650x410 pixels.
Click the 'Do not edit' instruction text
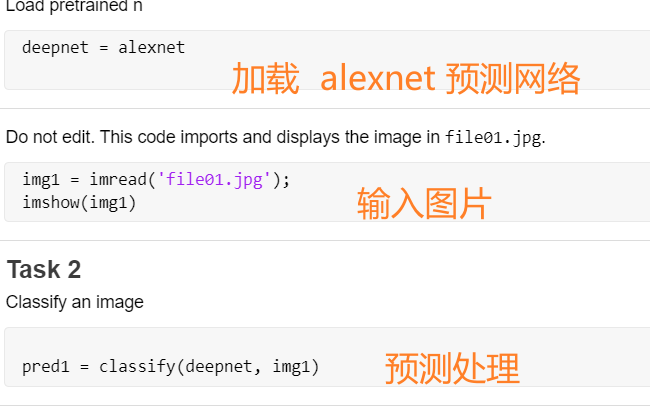[276, 137]
